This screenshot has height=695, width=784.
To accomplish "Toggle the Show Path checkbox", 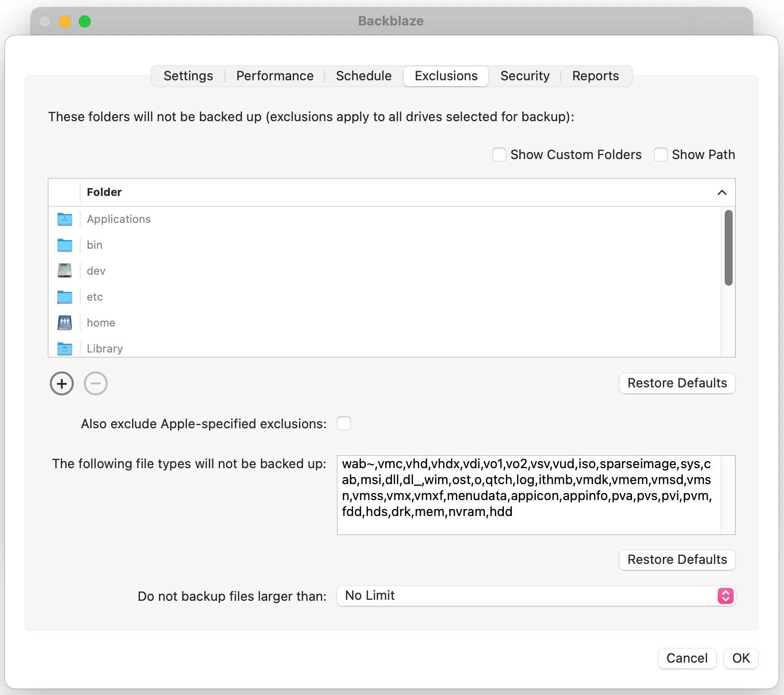I will tap(661, 155).
